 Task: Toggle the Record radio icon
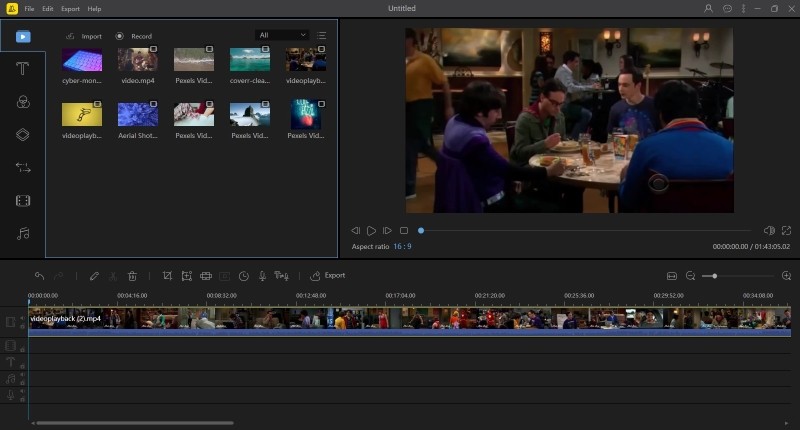(119, 36)
